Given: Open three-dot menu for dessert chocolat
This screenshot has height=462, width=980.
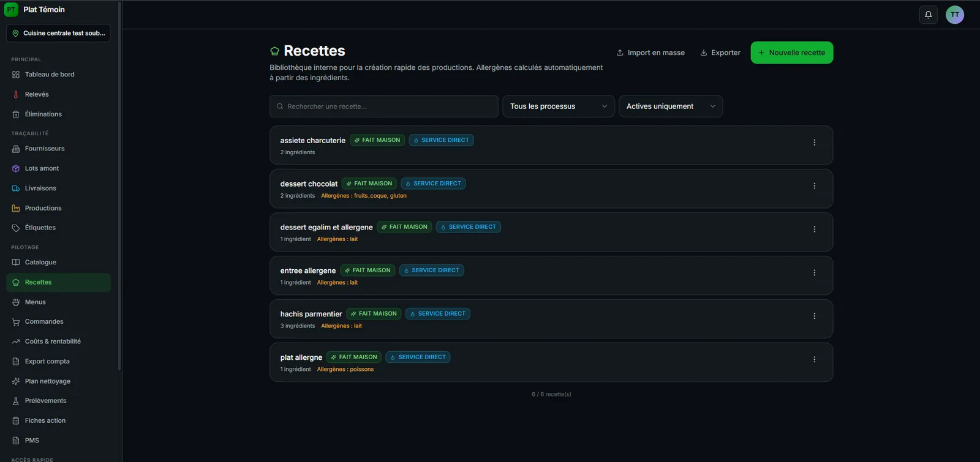Looking at the screenshot, I should coord(814,186).
